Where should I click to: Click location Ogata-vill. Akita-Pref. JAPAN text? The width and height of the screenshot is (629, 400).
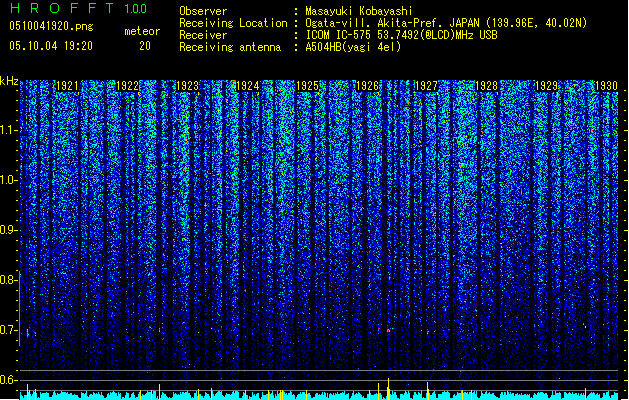(x=446, y=23)
